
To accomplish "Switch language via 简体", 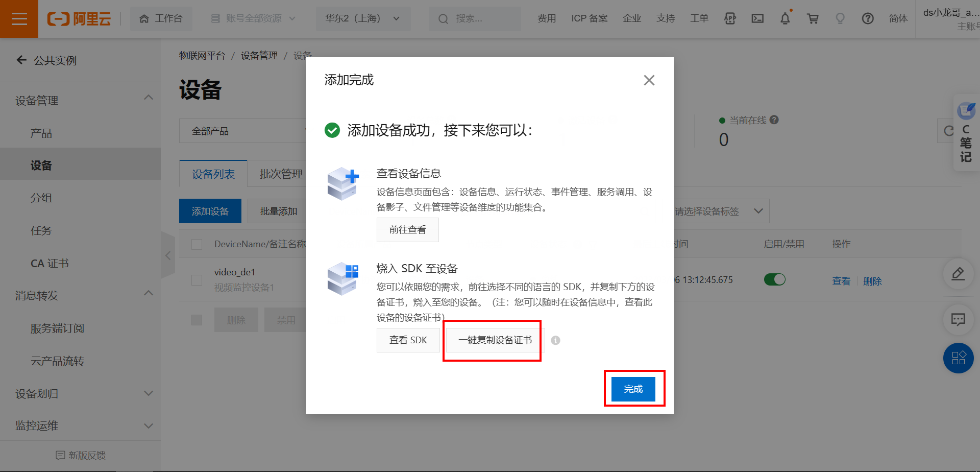I will [898, 19].
